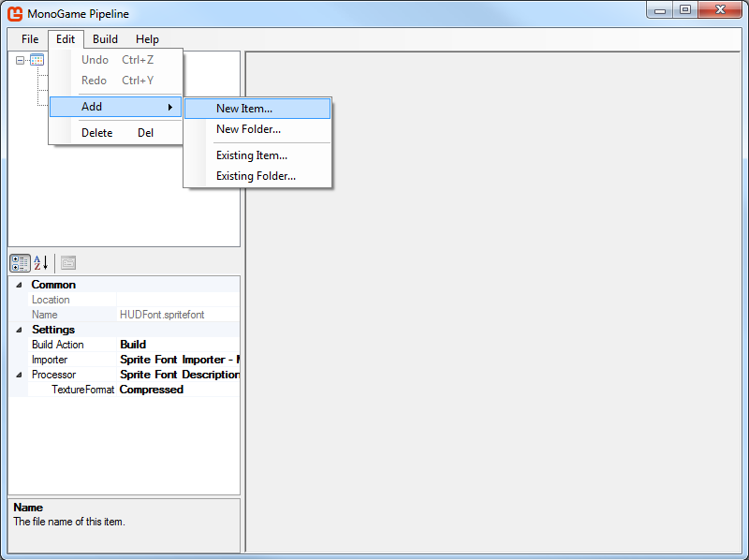
Task: Select the Name property label
Action: click(x=44, y=315)
